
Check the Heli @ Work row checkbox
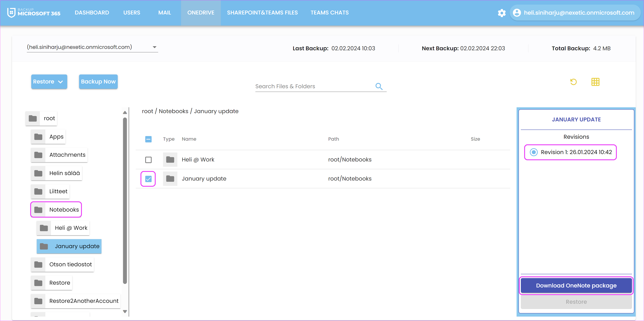148,160
